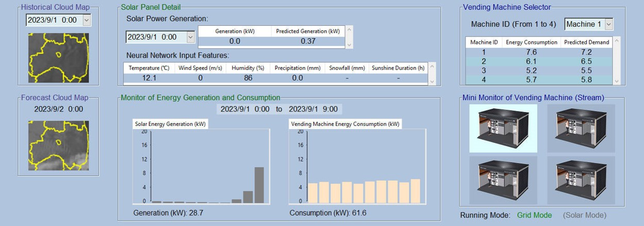Image resolution: width=644 pixels, height=226 pixels.
Task: Select Machine ID 4 table row
Action: coord(538,79)
